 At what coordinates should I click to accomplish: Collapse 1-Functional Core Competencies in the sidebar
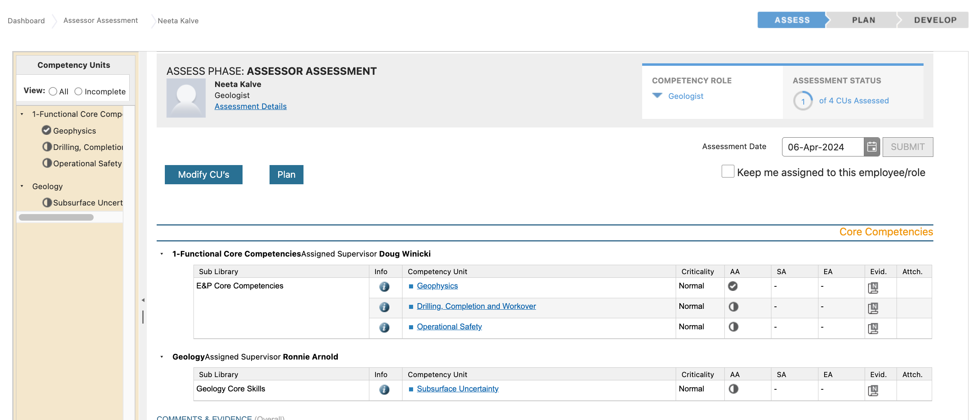22,114
